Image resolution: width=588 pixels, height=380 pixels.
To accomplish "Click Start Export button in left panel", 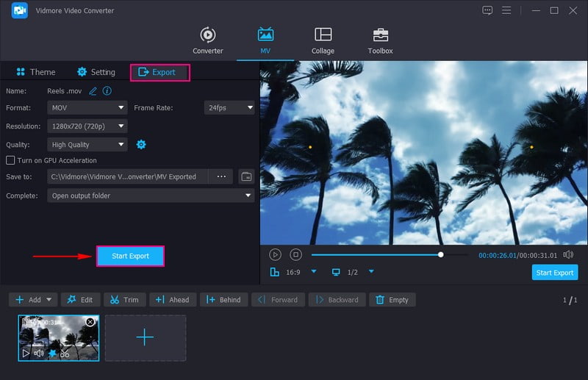I will point(130,256).
